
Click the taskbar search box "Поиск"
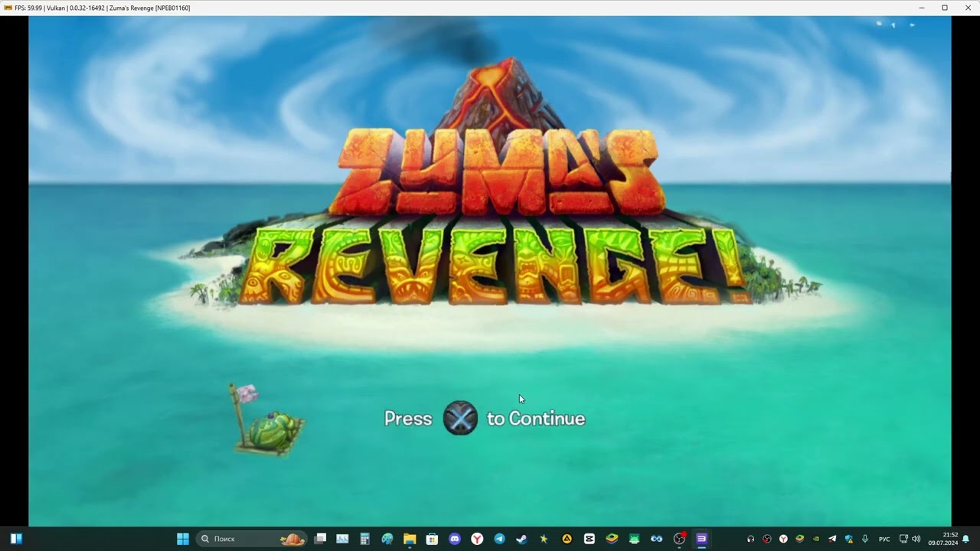[252, 539]
